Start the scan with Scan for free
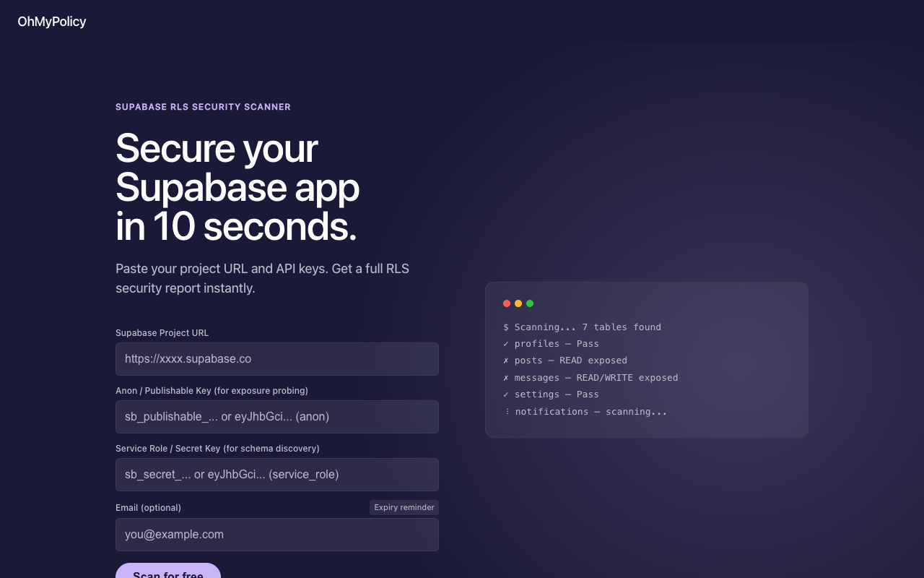Screen dimensions: 924x578 pos(168,571)
